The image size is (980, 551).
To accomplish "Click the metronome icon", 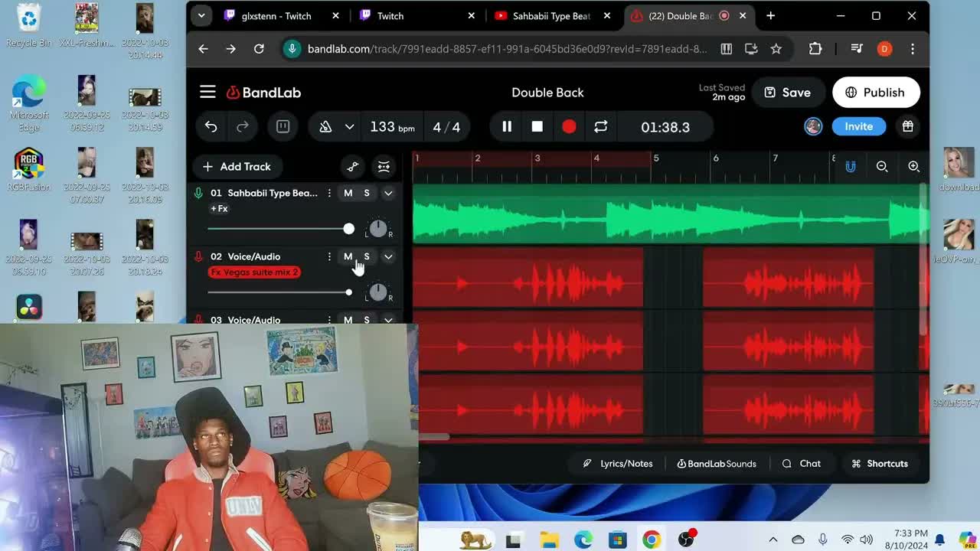I will pyautogui.click(x=325, y=127).
